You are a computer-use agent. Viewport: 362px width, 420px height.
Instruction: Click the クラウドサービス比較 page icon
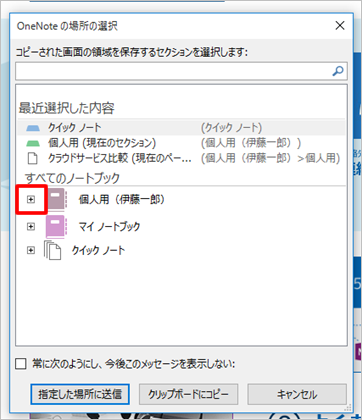click(x=32, y=159)
